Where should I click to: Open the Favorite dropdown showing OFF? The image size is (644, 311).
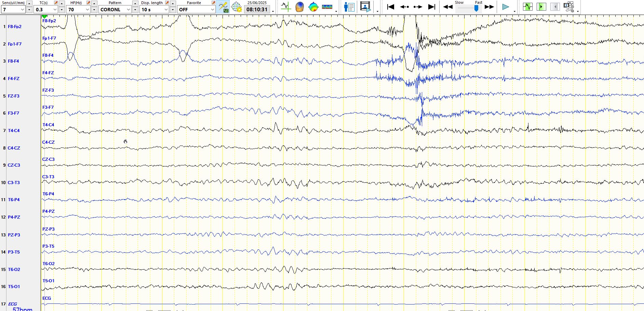click(x=196, y=10)
